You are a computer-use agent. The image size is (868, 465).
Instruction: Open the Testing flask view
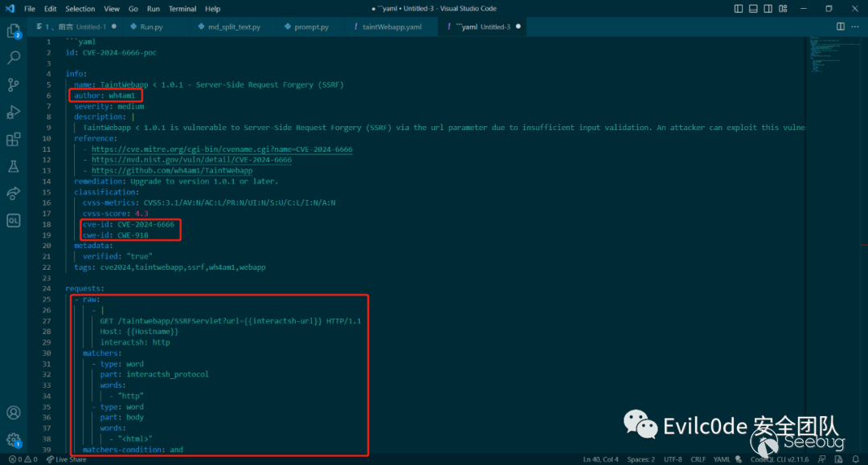click(14, 166)
